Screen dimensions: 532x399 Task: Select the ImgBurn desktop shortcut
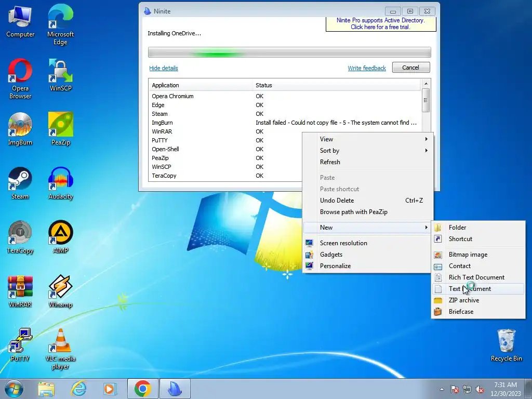(20, 129)
